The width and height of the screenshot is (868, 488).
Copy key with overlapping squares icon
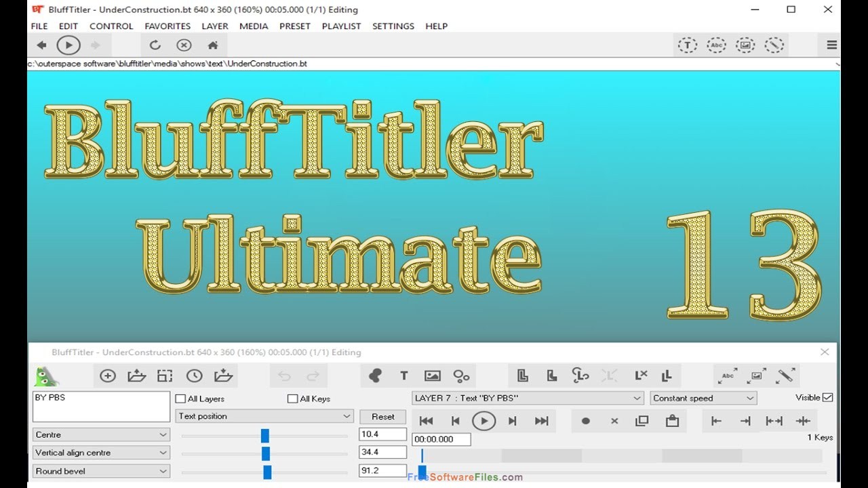coord(642,421)
